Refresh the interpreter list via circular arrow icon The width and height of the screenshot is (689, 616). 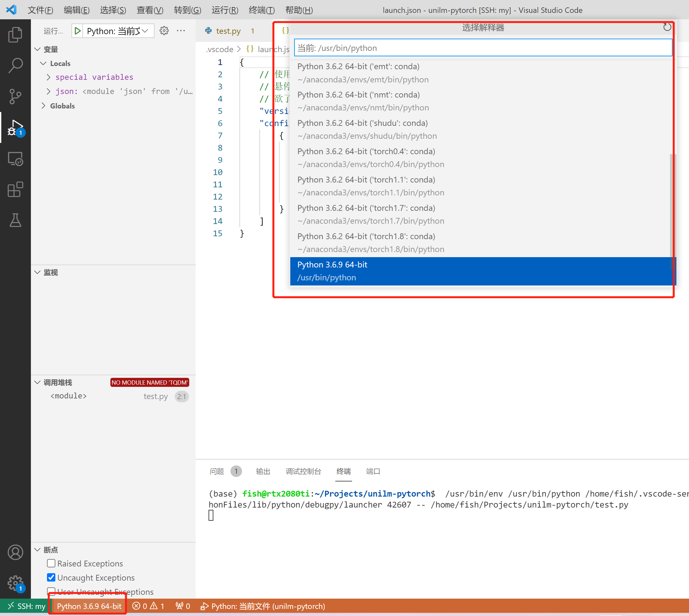667,27
